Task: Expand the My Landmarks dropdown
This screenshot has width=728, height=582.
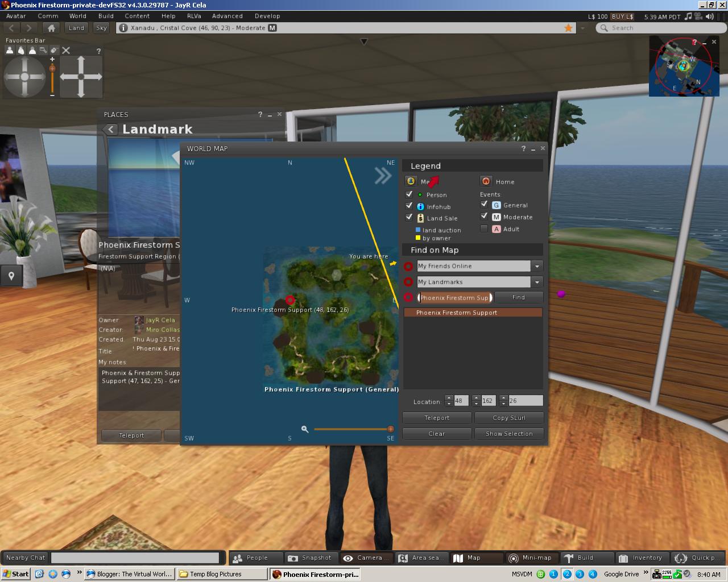Action: pyautogui.click(x=537, y=282)
